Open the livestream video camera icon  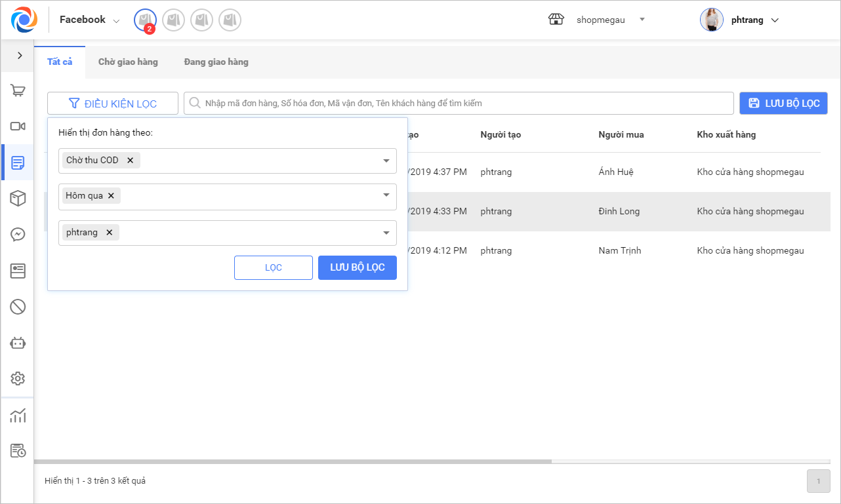pyautogui.click(x=18, y=126)
